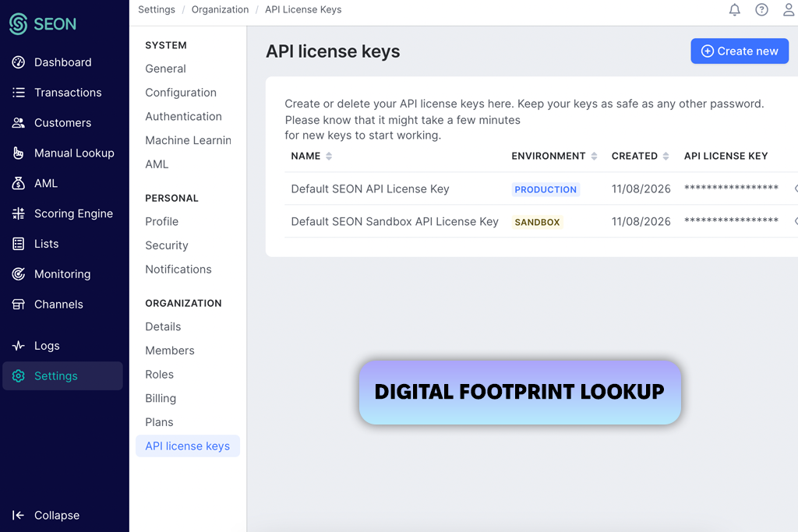Open Customers section
798x532 pixels.
62,122
